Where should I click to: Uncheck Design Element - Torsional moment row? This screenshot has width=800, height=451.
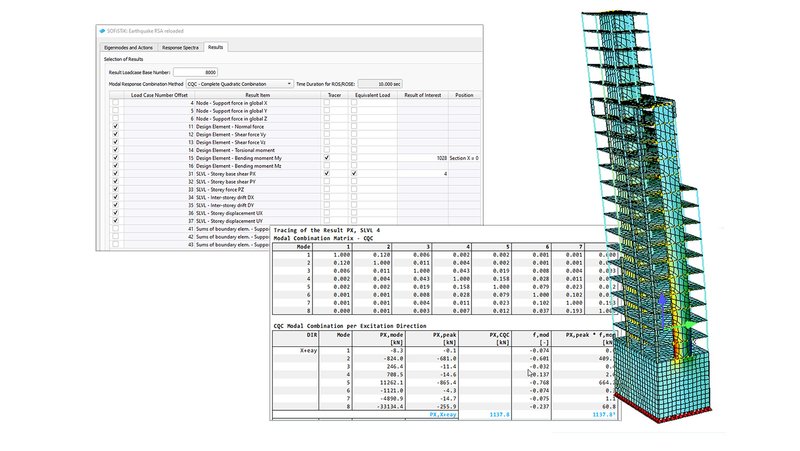(x=115, y=148)
